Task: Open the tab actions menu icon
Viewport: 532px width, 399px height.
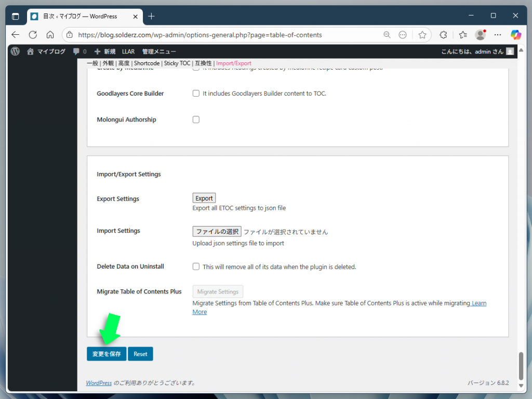Action: click(15, 16)
